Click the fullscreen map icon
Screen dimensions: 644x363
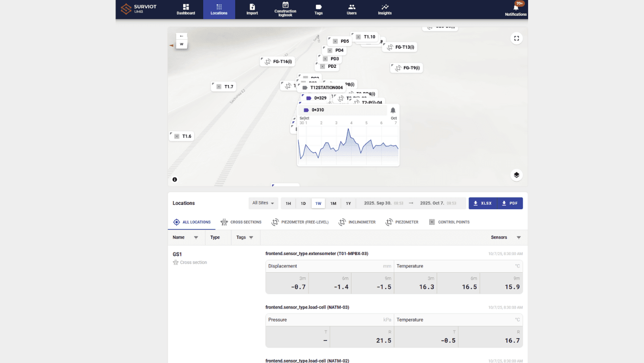516,38
